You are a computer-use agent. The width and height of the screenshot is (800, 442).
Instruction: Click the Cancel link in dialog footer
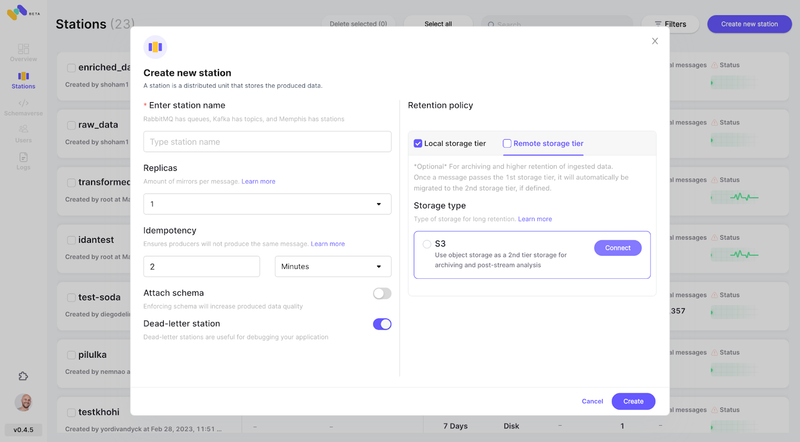tap(592, 401)
